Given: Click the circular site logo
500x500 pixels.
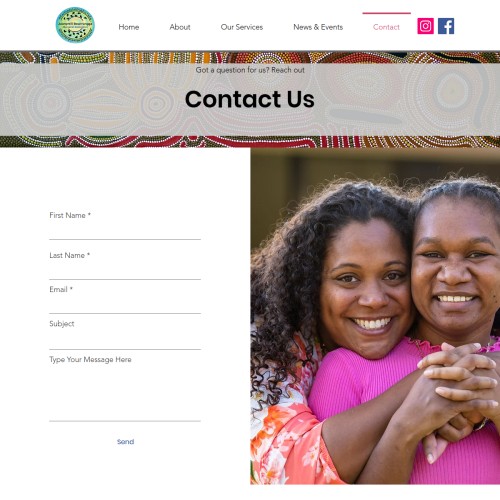Looking at the screenshot, I should (x=75, y=25).
